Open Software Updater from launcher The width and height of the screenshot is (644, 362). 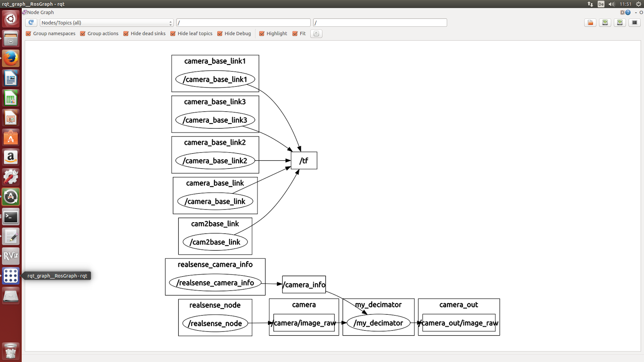(11, 197)
